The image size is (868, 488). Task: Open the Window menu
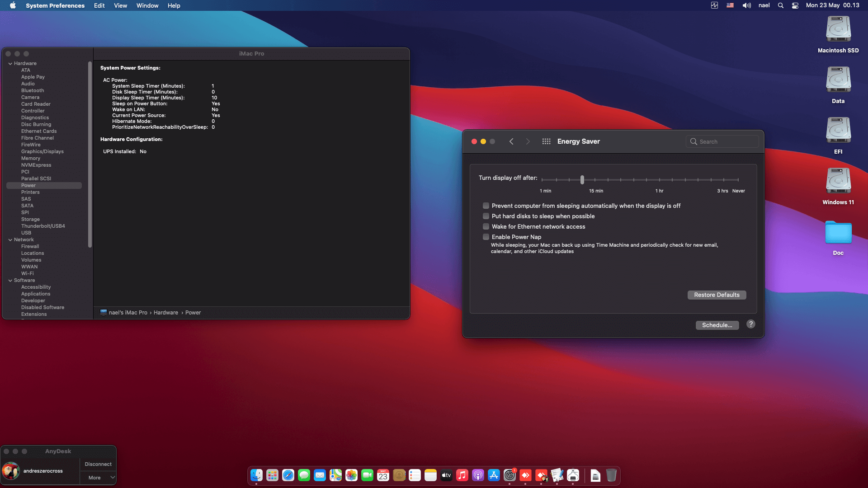pos(147,5)
